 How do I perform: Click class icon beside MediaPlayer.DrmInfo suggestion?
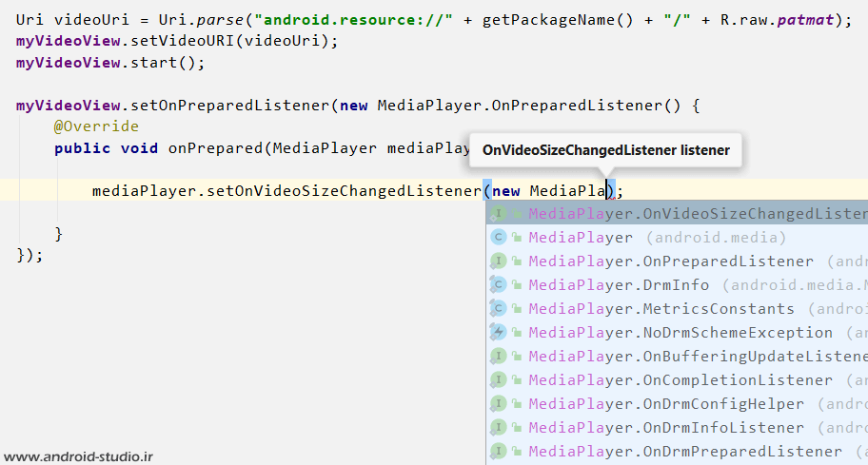pyautogui.click(x=498, y=285)
